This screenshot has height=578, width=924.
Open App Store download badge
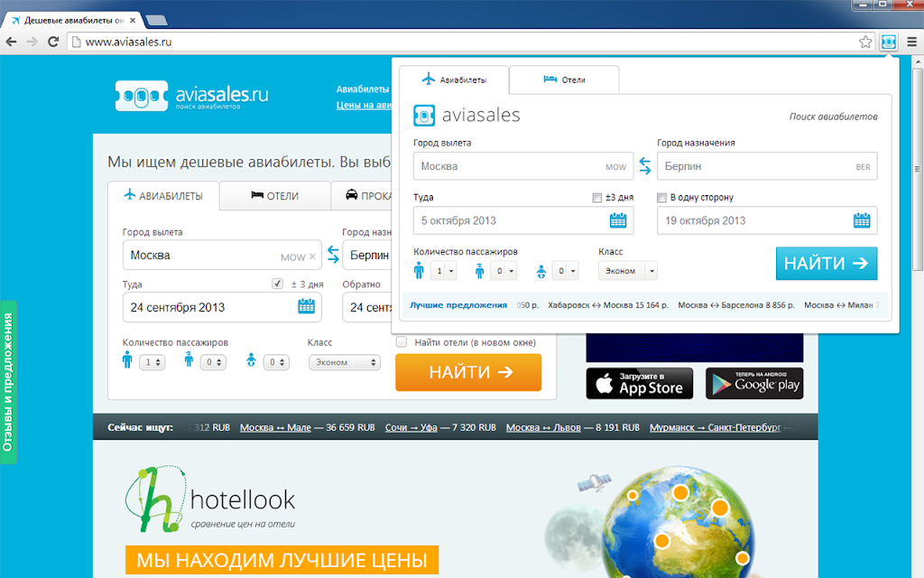(x=640, y=383)
